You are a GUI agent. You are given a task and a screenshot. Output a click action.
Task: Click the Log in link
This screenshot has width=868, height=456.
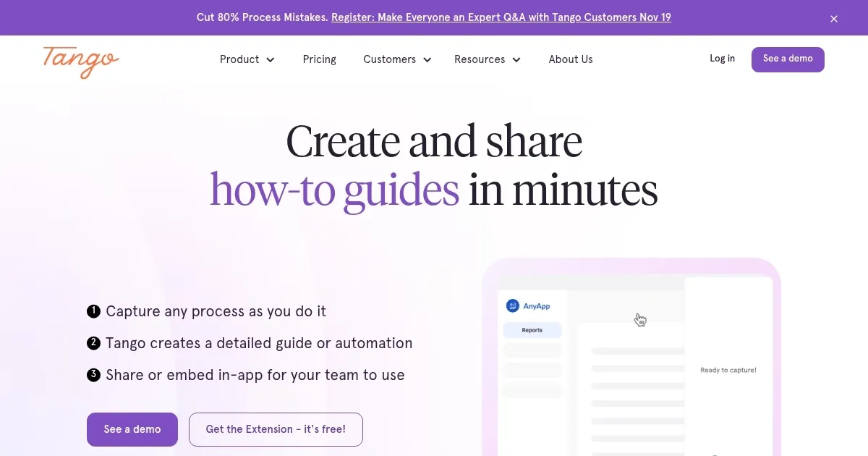pyautogui.click(x=722, y=59)
